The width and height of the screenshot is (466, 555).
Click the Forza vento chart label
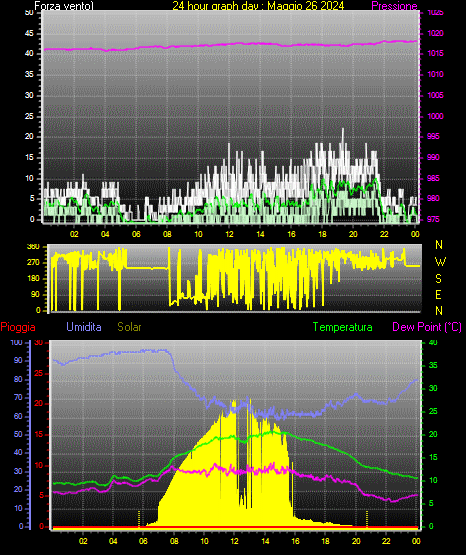[x=64, y=6]
